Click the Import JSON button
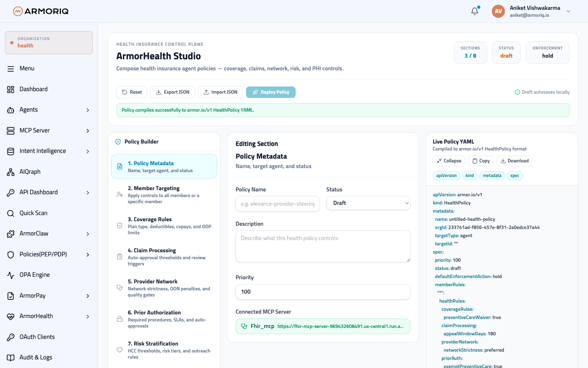588x368 pixels. pos(220,92)
